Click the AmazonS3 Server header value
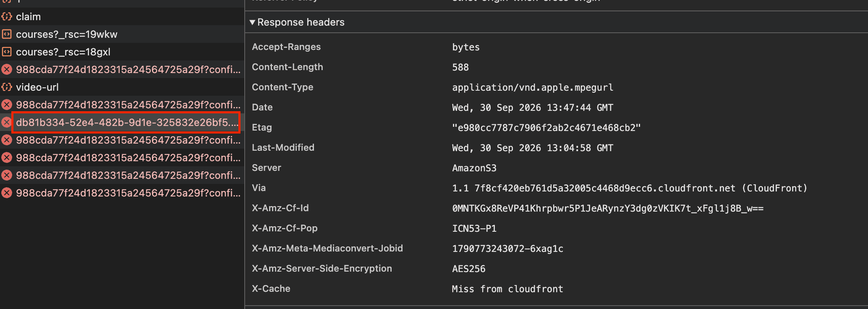Screen dimensions: 868x309 pyautogui.click(x=474, y=168)
